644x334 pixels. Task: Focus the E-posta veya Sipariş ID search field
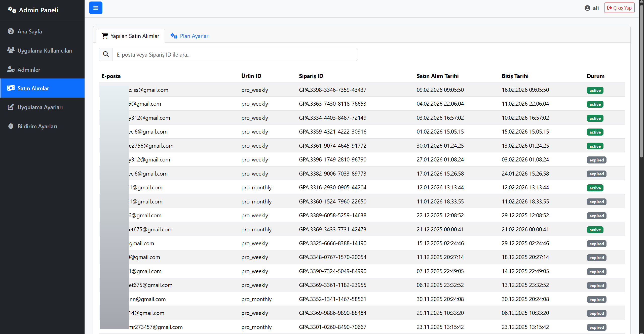coord(235,55)
